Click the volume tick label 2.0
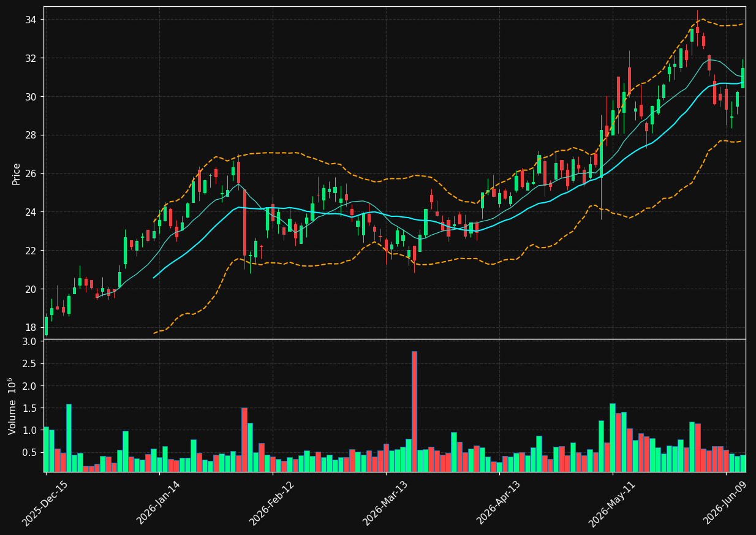The height and width of the screenshot is (535, 756). 29,386
